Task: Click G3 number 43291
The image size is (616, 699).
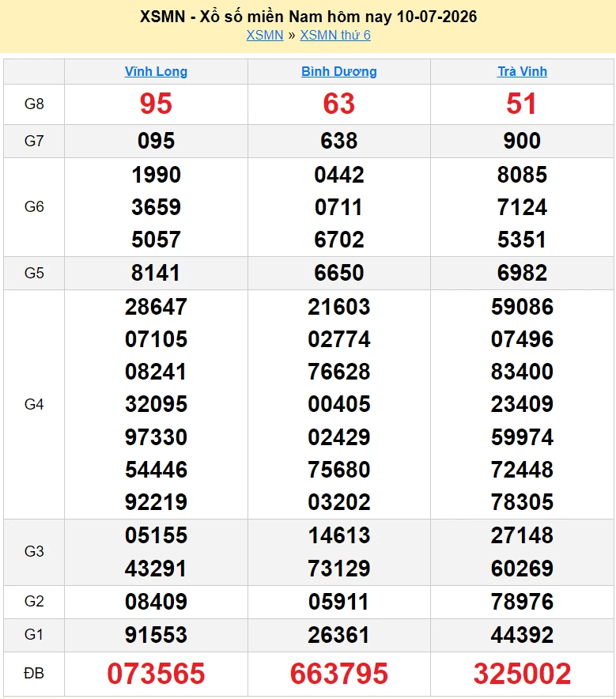Action: click(156, 569)
